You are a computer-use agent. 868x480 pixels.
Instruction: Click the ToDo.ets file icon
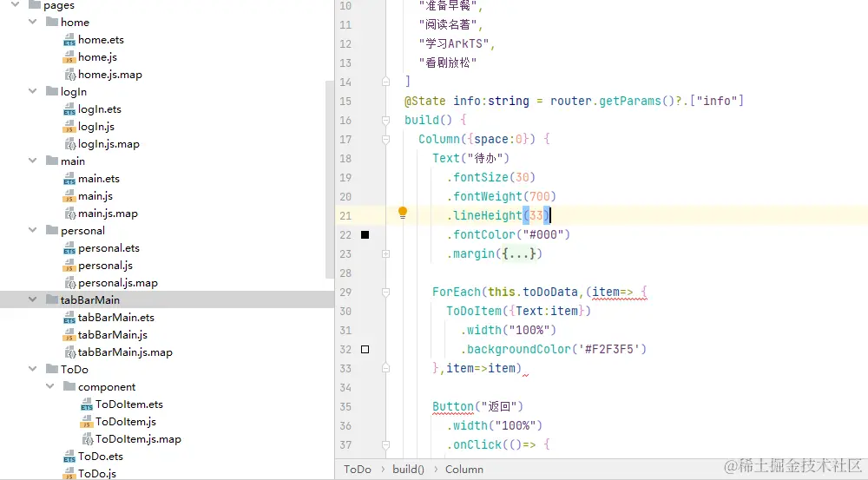tap(69, 457)
